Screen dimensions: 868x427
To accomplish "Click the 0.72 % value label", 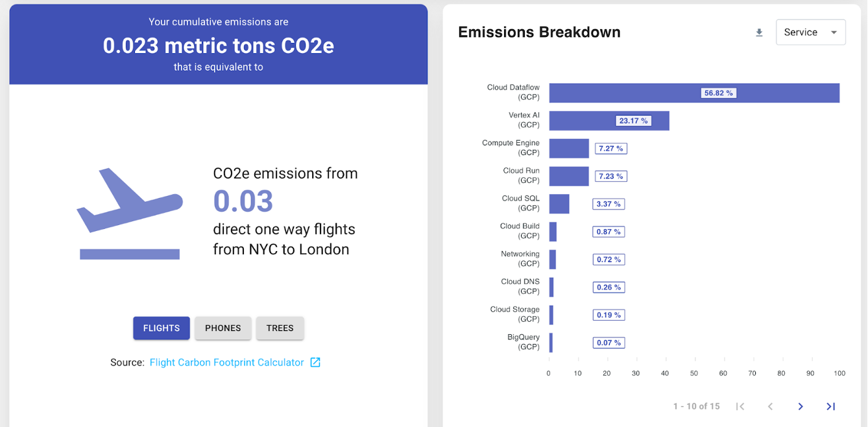I will click(x=609, y=260).
